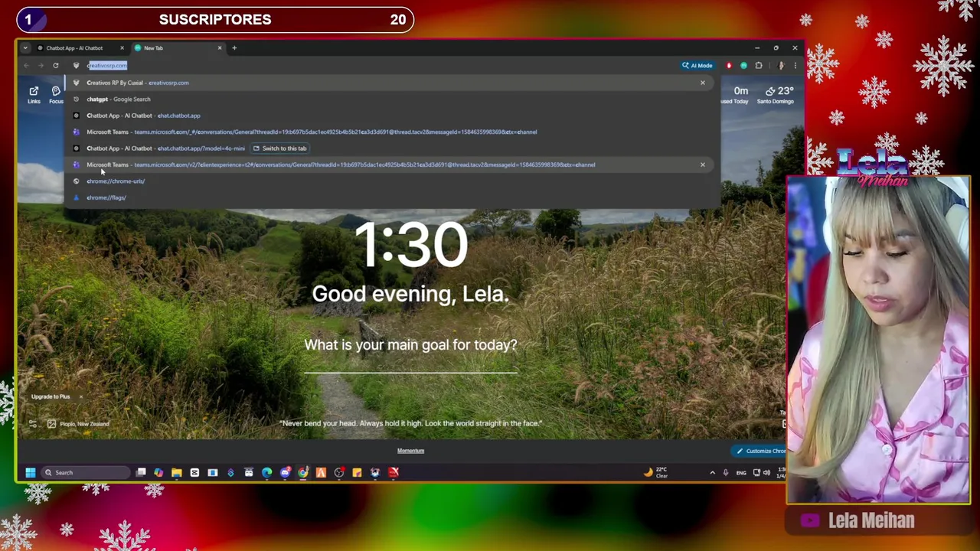Open the Extensions puzzle-piece menu
This screenshot has height=551, width=980.
[x=759, y=66]
